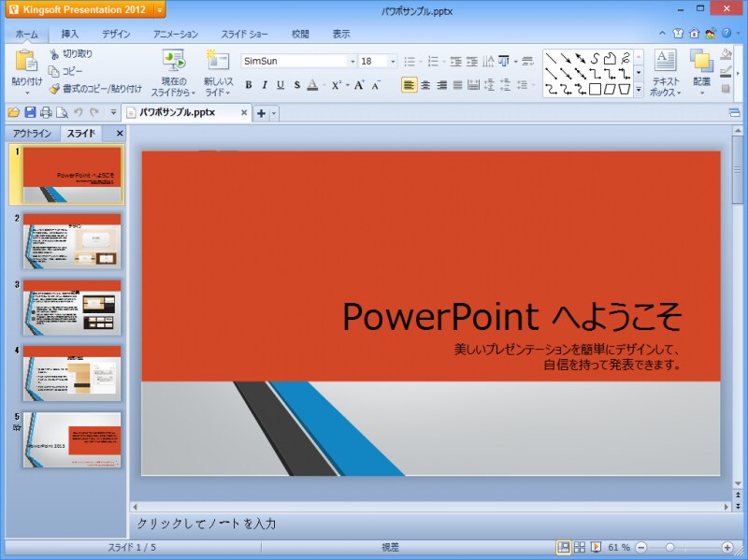Toggle bold formatting on selected text
The image size is (748, 560).
(x=251, y=84)
